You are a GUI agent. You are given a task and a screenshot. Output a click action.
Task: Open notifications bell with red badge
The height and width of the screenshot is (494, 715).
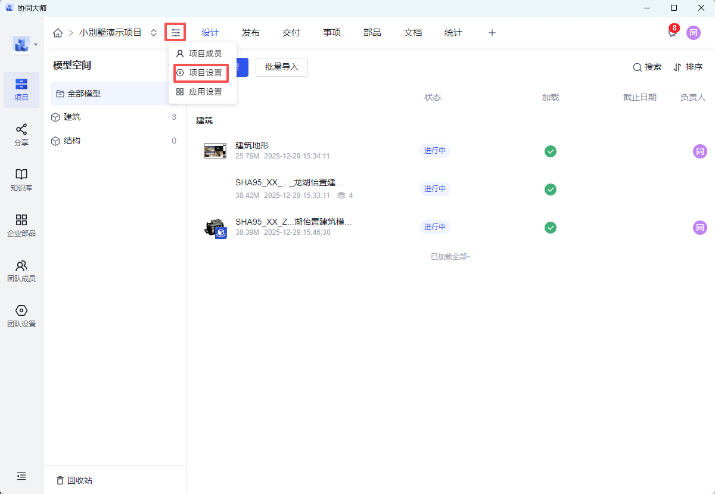click(x=672, y=33)
